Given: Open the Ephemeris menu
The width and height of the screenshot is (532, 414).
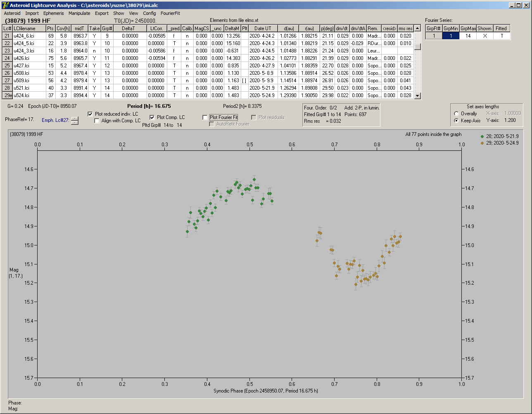Looking at the screenshot, I should [53, 13].
